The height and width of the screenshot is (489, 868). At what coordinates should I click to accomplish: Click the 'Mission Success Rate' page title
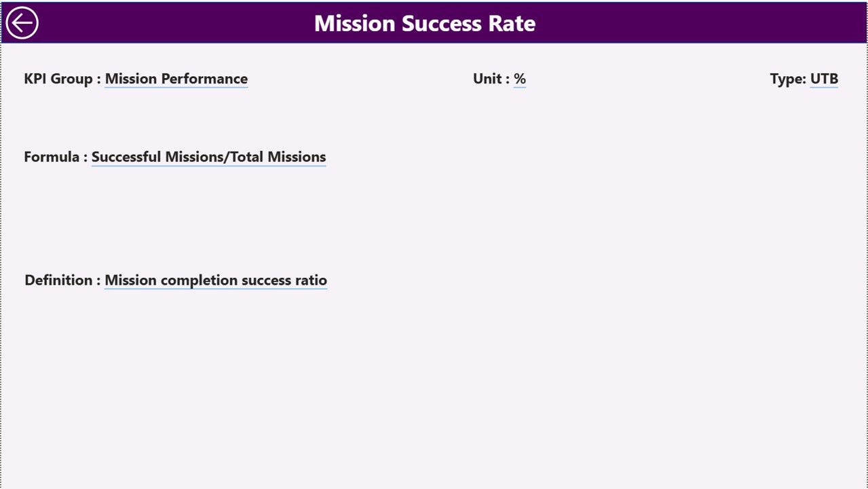tap(423, 22)
